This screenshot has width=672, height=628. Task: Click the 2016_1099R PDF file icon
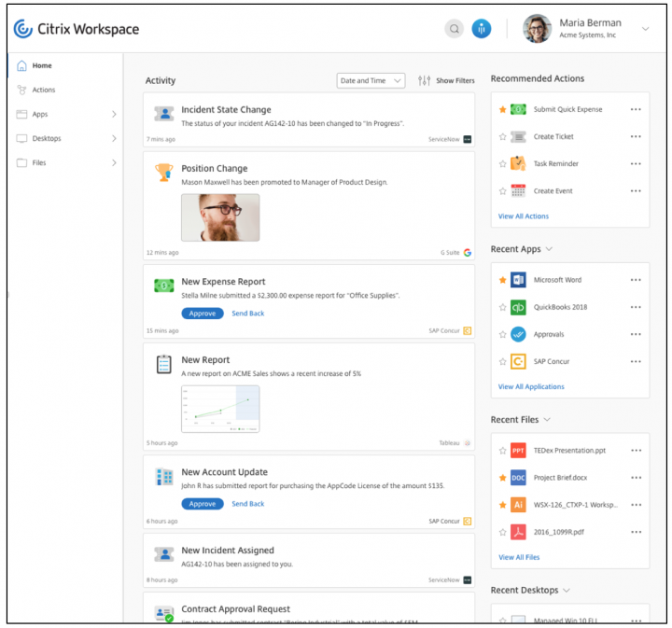tap(518, 532)
